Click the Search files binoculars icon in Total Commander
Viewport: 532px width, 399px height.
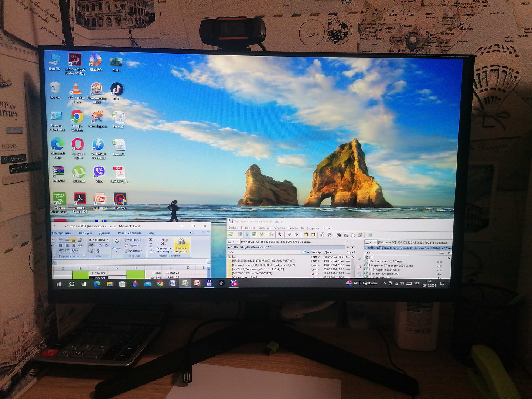pos(338,235)
